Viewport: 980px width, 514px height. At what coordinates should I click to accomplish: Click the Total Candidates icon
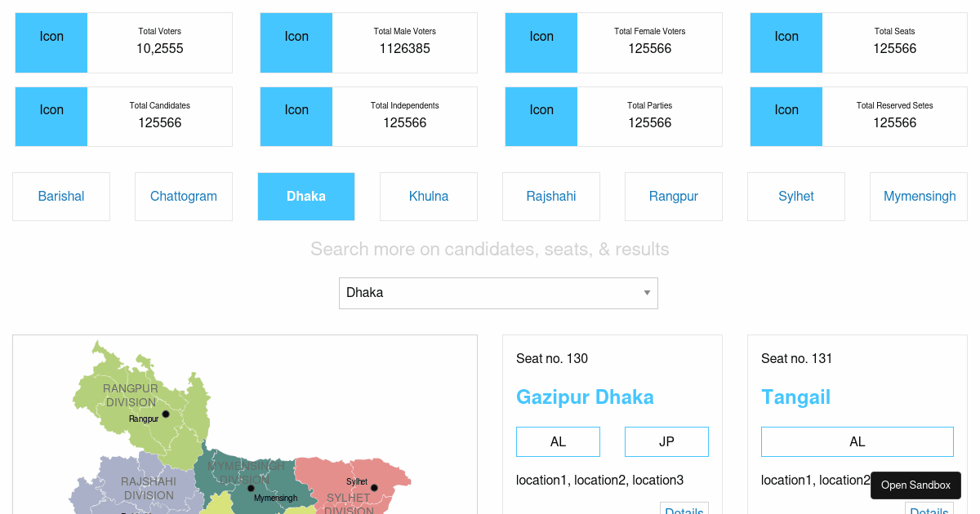click(51, 116)
